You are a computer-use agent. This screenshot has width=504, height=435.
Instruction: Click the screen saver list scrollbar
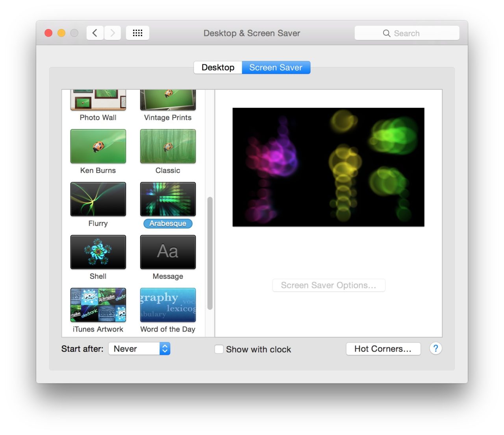click(x=210, y=253)
